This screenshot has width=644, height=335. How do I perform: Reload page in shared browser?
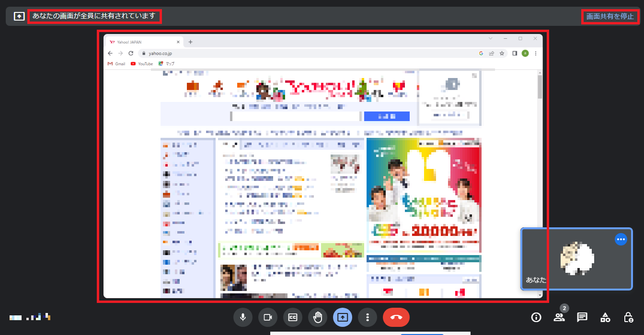[131, 53]
